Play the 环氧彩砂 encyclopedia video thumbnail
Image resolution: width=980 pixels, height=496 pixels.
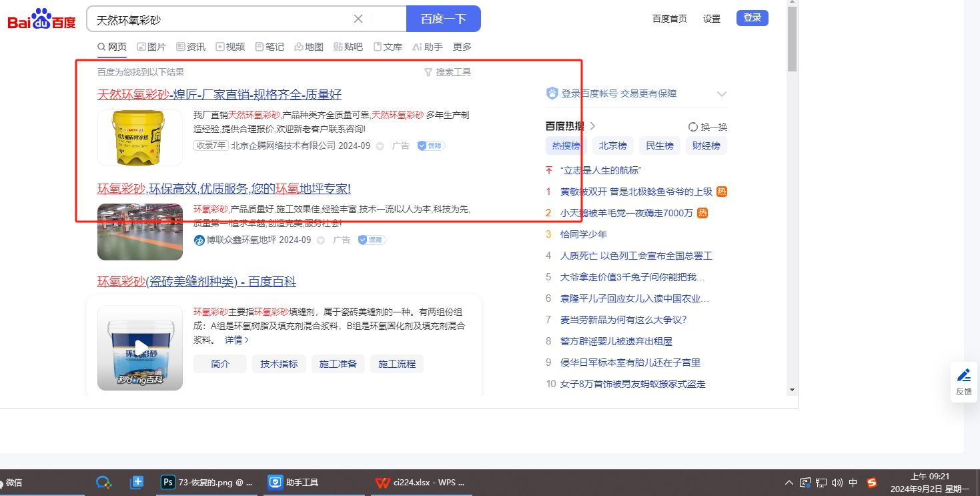tap(140, 348)
